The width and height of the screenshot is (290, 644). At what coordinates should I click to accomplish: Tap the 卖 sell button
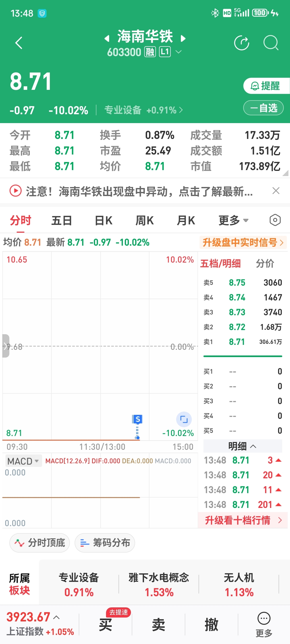(x=159, y=625)
